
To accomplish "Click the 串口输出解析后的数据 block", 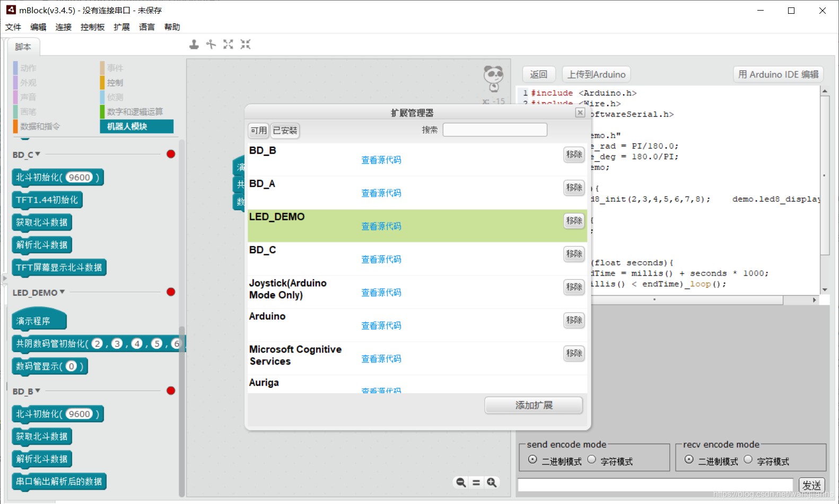I will pyautogui.click(x=59, y=481).
